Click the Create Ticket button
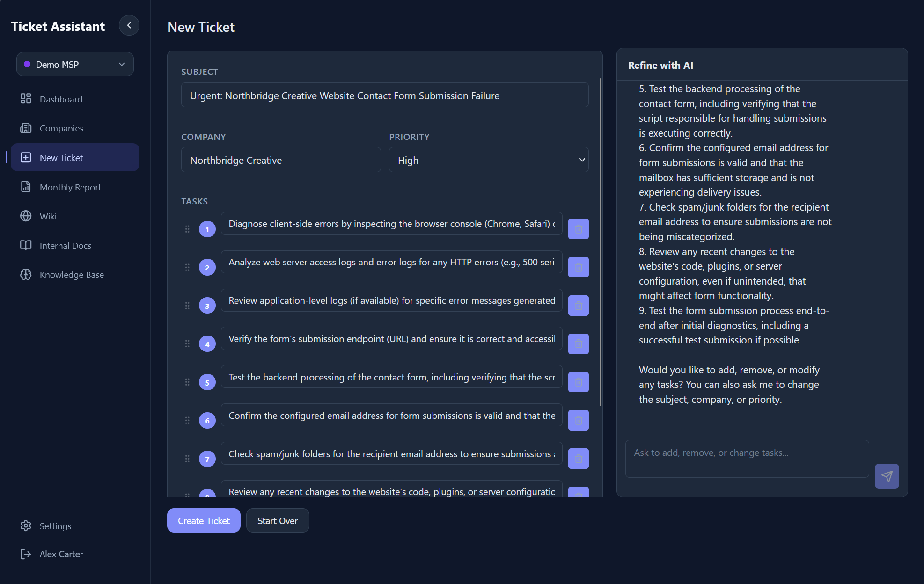This screenshot has height=584, width=924. pos(204,520)
